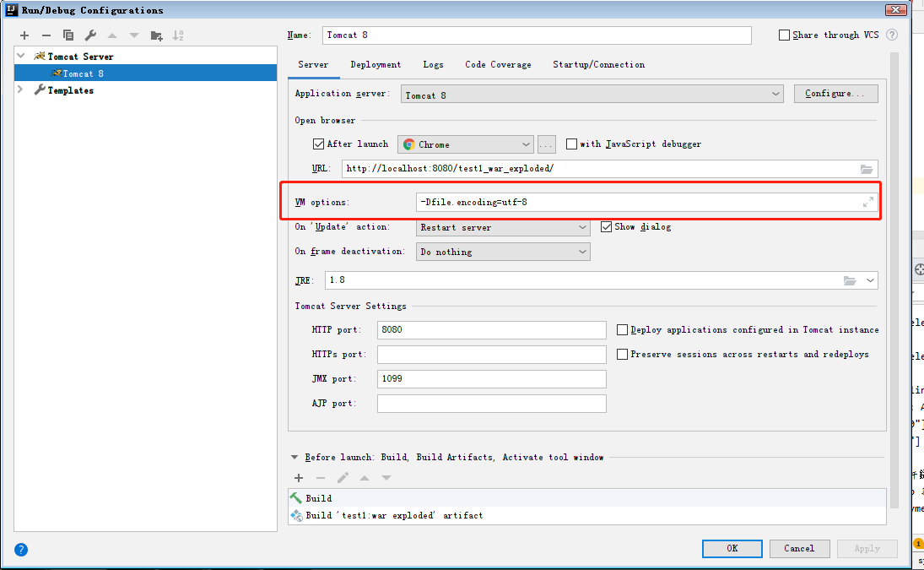The height and width of the screenshot is (570, 924).
Task: Toggle the Show dialog checkbox
Action: (606, 227)
